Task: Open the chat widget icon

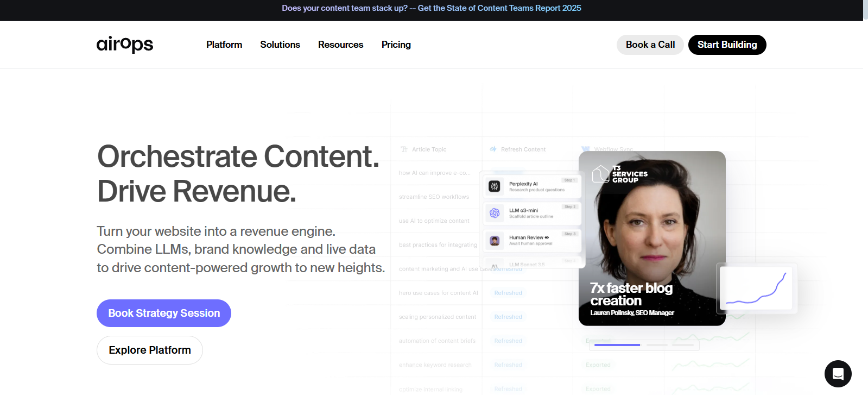Action: point(838,374)
